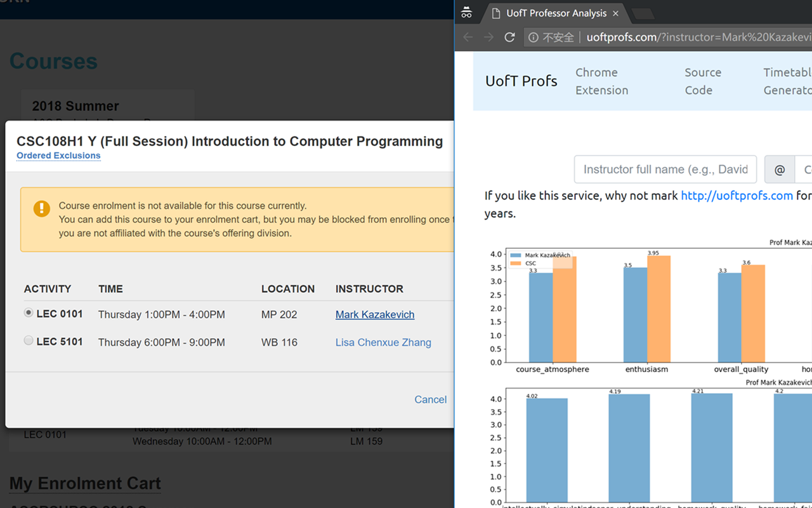Click 'Courses' heading in background page
The image size is (812, 508).
click(x=53, y=61)
